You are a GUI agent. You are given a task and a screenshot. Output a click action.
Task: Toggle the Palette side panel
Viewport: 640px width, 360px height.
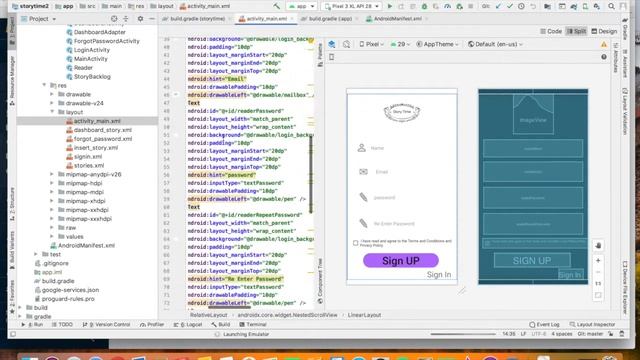click(320, 55)
